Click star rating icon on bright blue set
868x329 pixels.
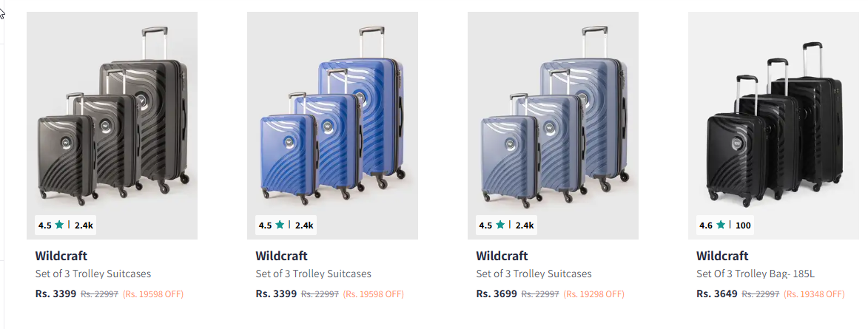[280, 225]
